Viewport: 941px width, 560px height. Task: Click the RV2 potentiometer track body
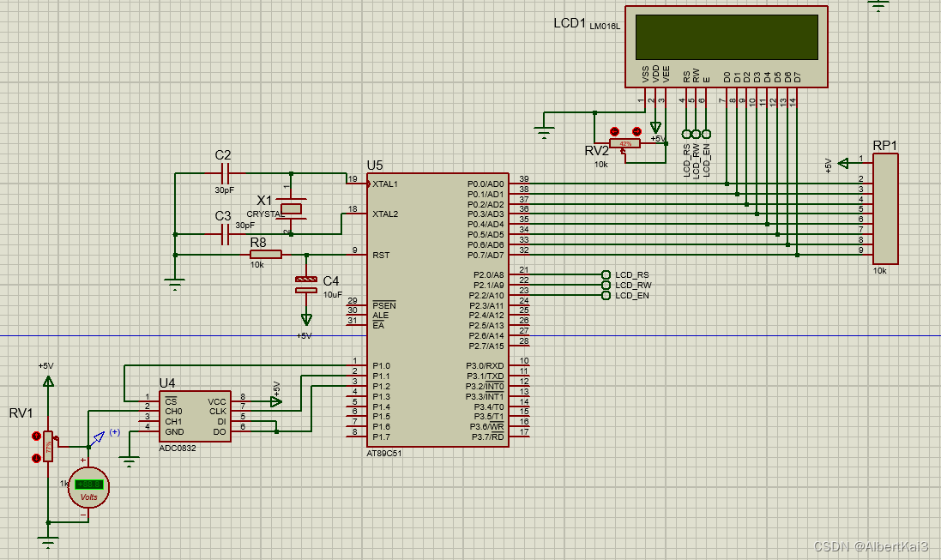[x=625, y=143]
